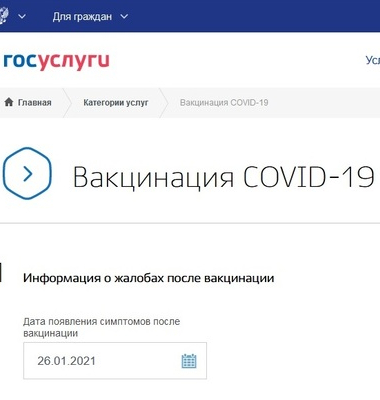The width and height of the screenshot is (380, 400).
Task: Click the Госуслуги logo
Action: click(56, 61)
